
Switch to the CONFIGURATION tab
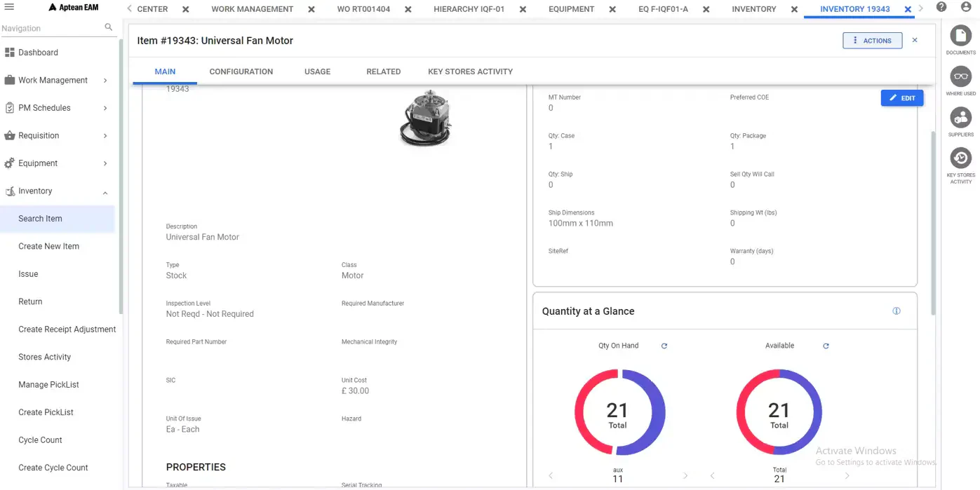[241, 72]
